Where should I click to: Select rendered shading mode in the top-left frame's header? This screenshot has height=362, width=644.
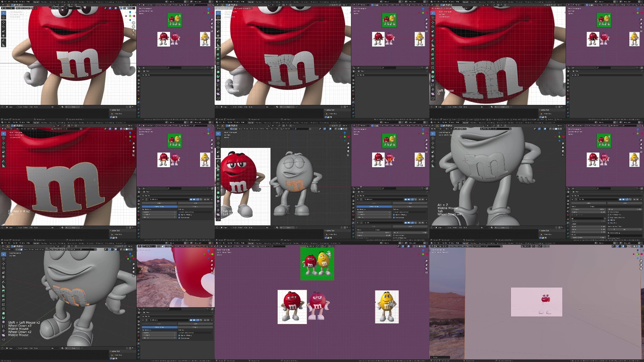point(132,8)
